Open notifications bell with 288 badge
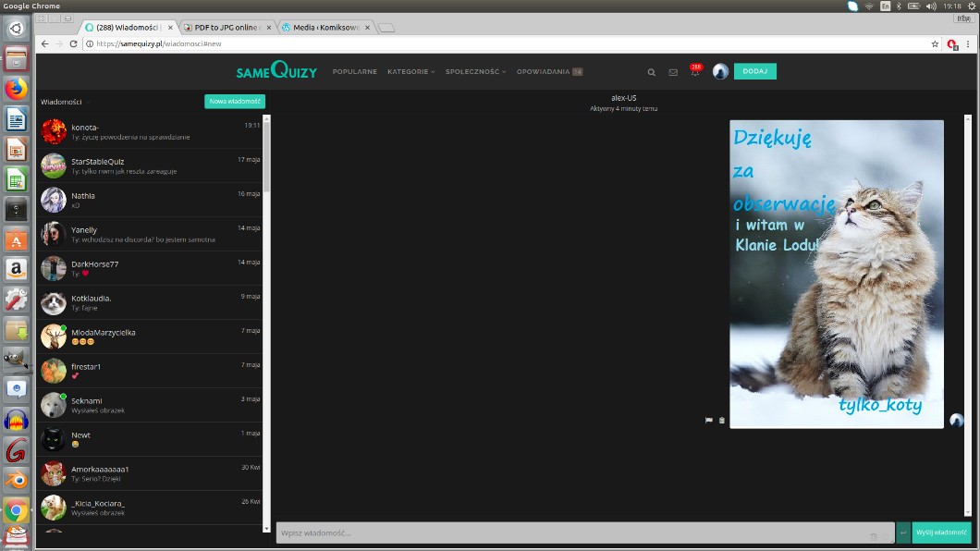This screenshot has width=980, height=551. [x=694, y=71]
